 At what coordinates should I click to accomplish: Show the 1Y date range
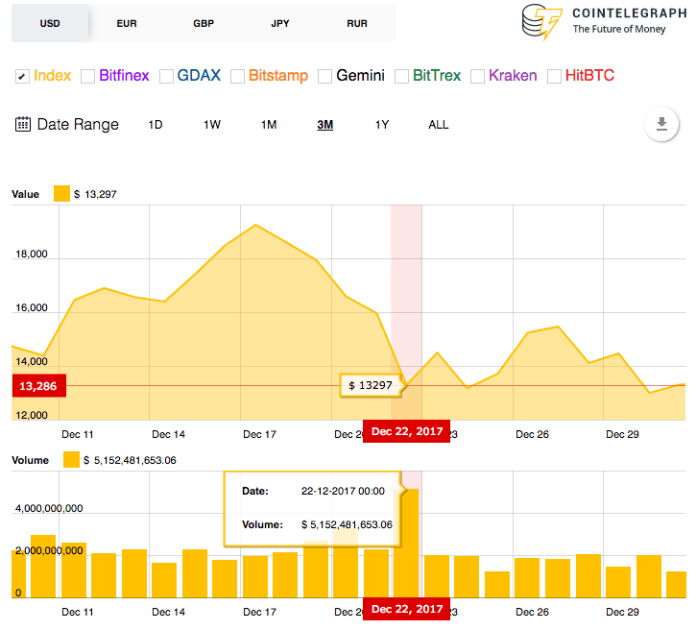point(382,125)
